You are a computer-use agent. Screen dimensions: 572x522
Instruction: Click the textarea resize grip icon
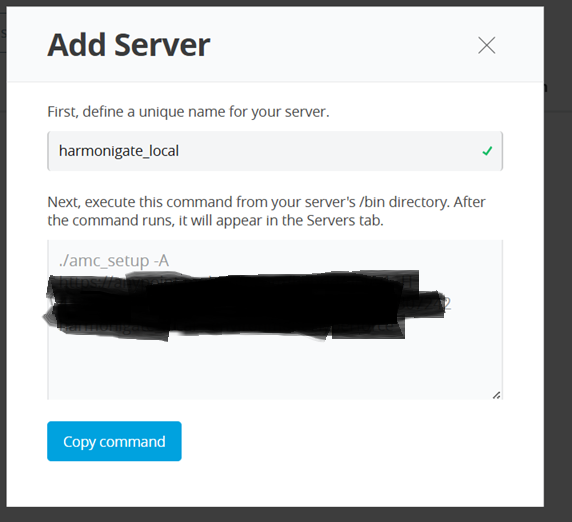pyautogui.click(x=496, y=395)
